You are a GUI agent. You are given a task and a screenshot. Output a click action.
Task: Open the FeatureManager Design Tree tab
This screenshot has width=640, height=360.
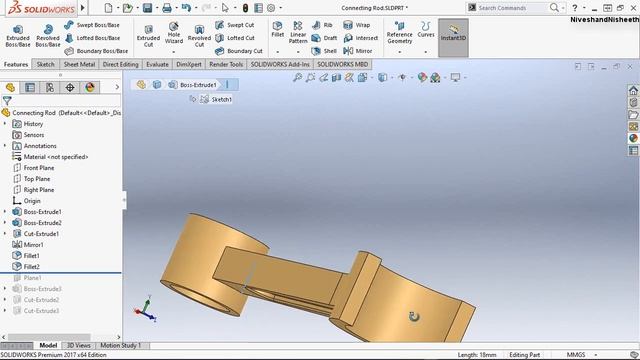pos(10,87)
